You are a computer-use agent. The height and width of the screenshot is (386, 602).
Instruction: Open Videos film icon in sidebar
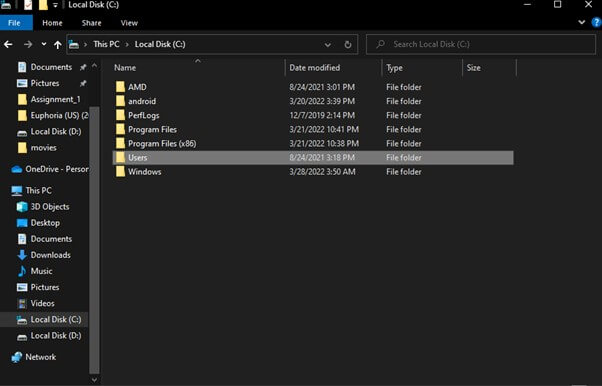point(22,303)
